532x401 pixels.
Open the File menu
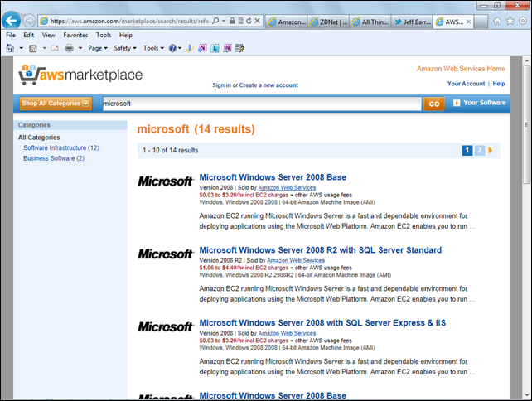pyautogui.click(x=11, y=35)
